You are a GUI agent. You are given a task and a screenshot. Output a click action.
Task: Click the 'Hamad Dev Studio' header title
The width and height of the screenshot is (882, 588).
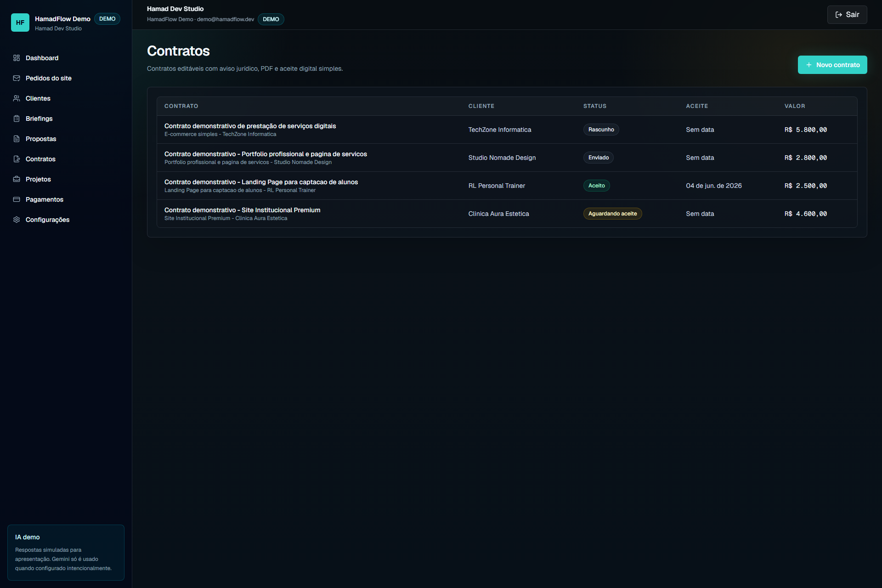175,9
